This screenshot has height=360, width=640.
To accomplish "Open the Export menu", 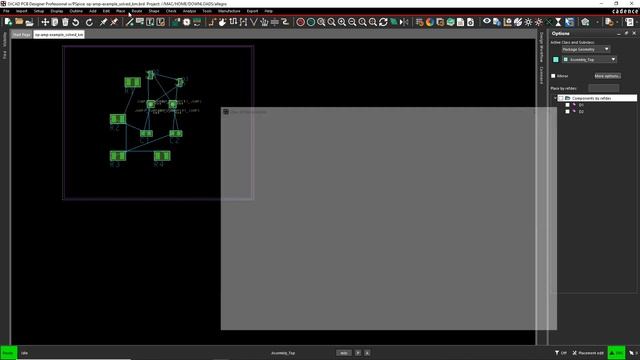I will coord(252,11).
